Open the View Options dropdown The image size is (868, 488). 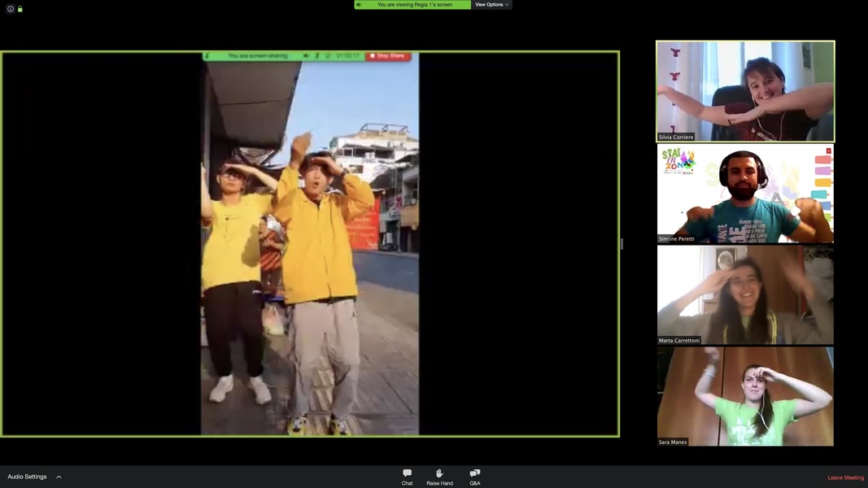click(491, 5)
